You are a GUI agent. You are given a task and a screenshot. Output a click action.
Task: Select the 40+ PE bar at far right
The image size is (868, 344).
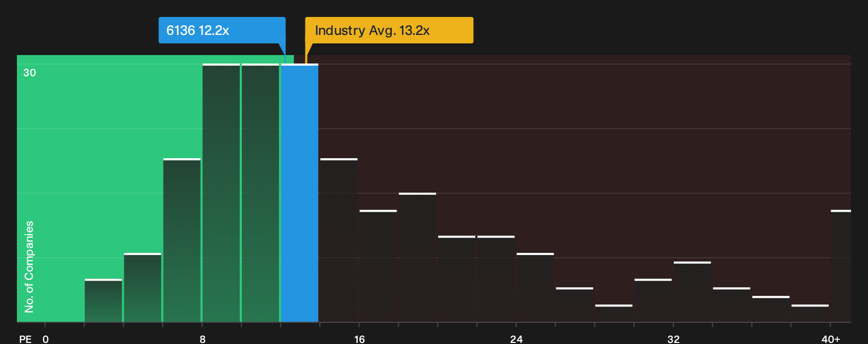(x=841, y=266)
